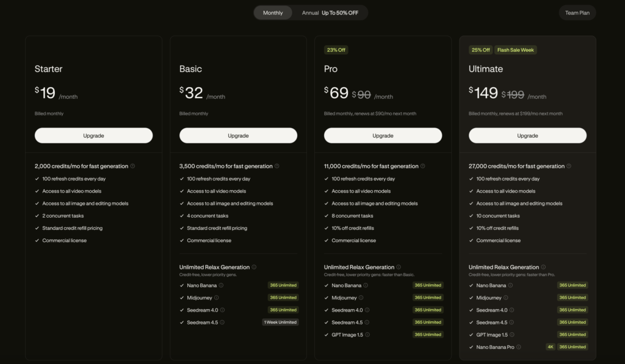The width and height of the screenshot is (625, 364).
Task: Click the 4K badge beside Nano Banana Pro
Action: pos(551,347)
